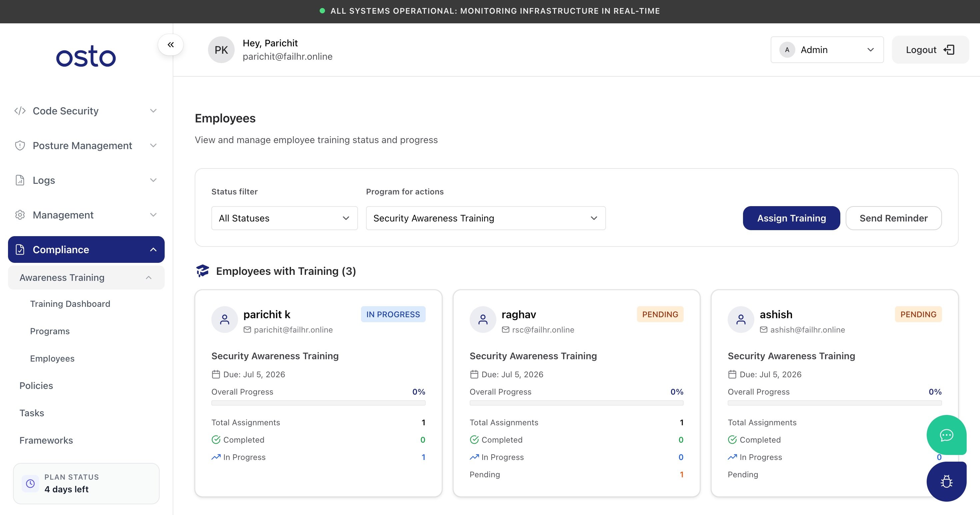Click 'Pending' row in raghav's card
This screenshot has height=515, width=980.
pyautogui.click(x=576, y=475)
